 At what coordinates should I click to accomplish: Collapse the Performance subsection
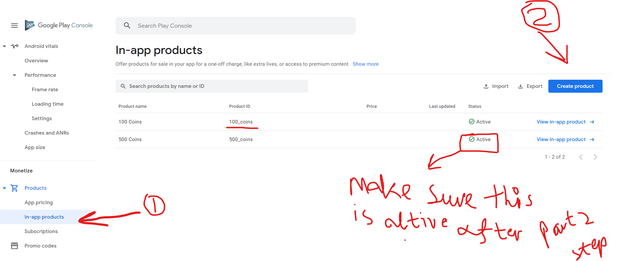14,75
